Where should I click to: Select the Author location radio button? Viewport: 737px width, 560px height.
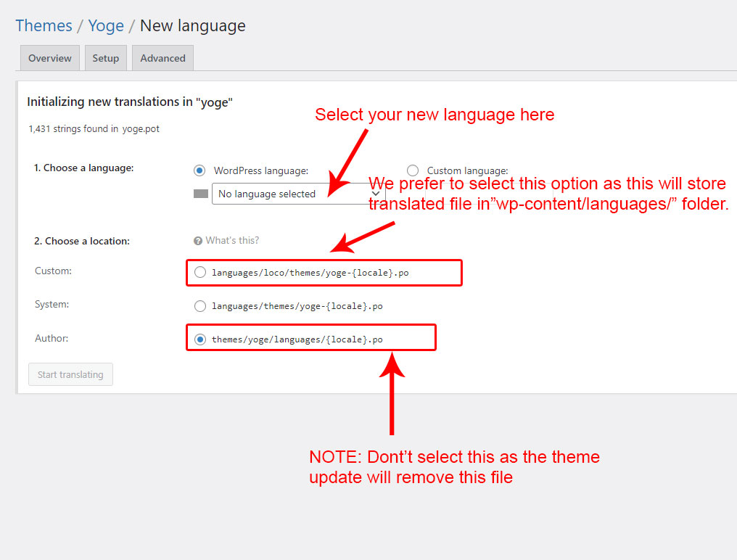click(x=200, y=339)
